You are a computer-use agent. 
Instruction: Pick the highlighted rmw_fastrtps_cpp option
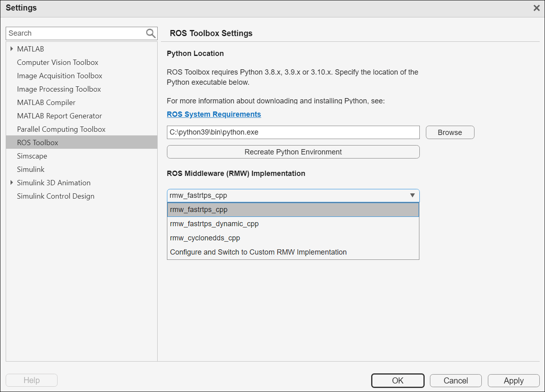tap(199, 210)
